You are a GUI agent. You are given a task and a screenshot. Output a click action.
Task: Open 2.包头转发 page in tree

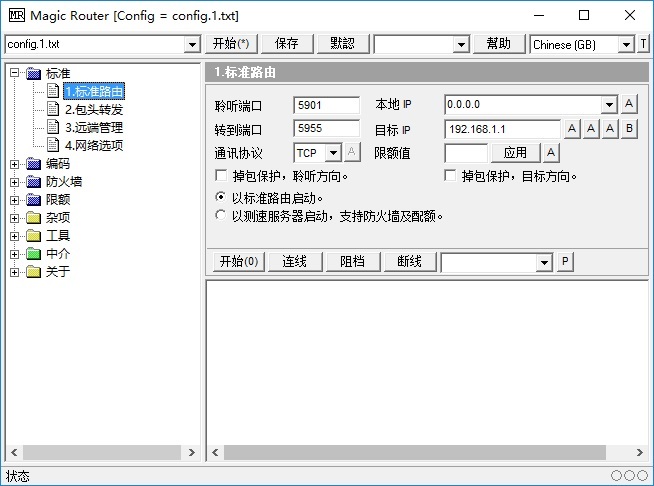tap(94, 109)
